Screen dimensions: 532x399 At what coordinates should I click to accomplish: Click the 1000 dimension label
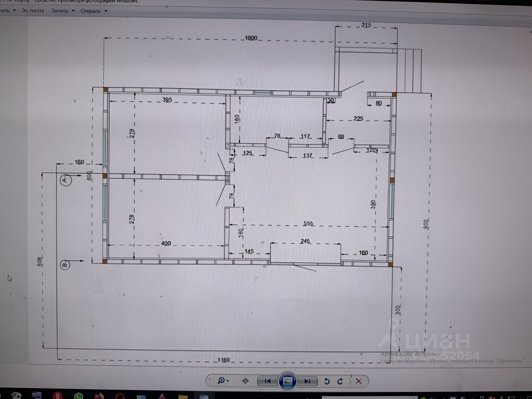coord(251,38)
